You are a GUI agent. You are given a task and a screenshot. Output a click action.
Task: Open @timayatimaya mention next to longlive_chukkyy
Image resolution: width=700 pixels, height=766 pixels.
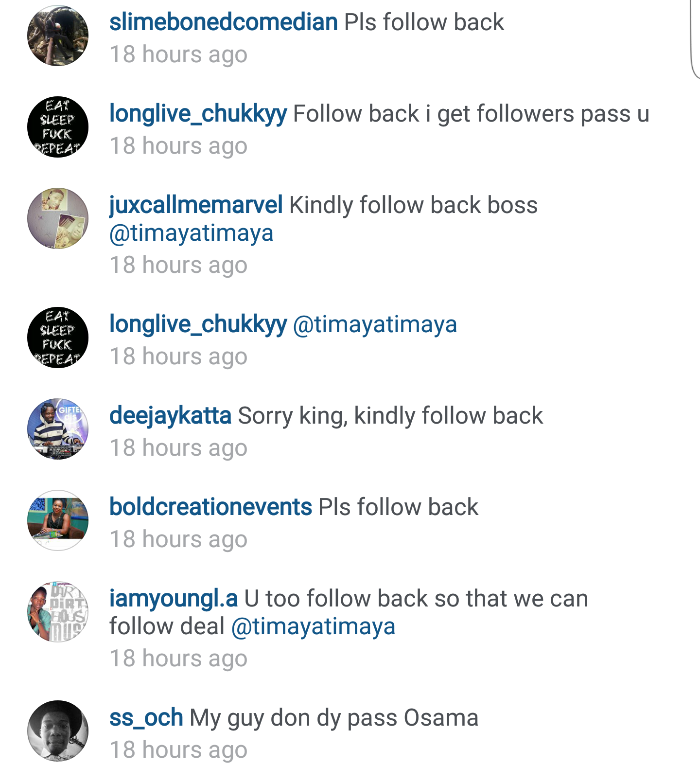coord(375,325)
